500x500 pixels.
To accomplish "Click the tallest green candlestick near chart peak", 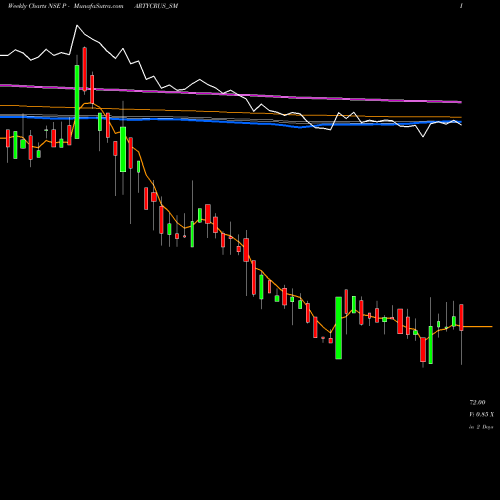I will coord(77,102).
